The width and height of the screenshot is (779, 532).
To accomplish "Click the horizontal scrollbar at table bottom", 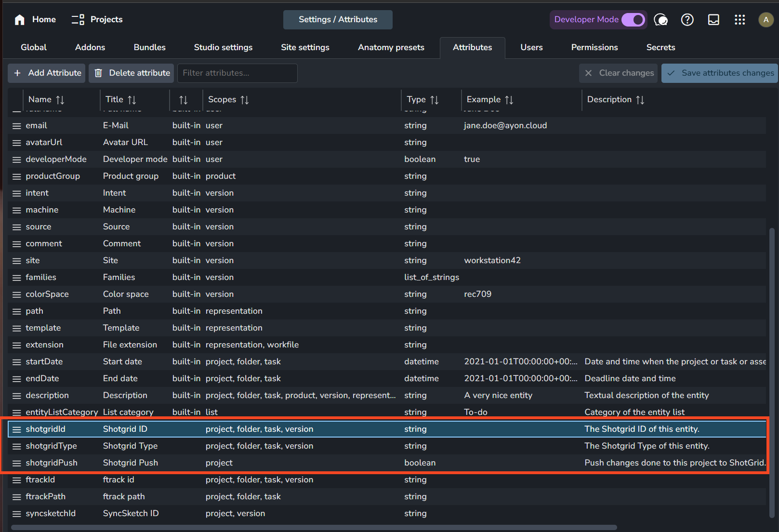I will pos(314,527).
